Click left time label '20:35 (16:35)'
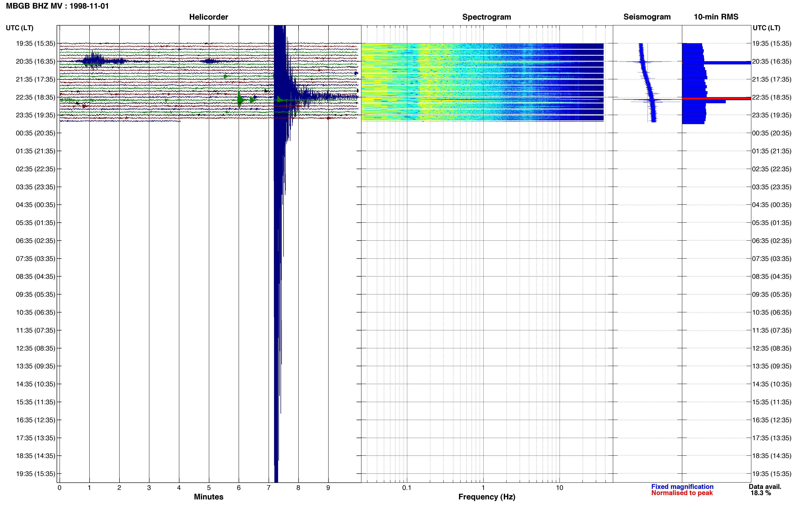 click(36, 61)
